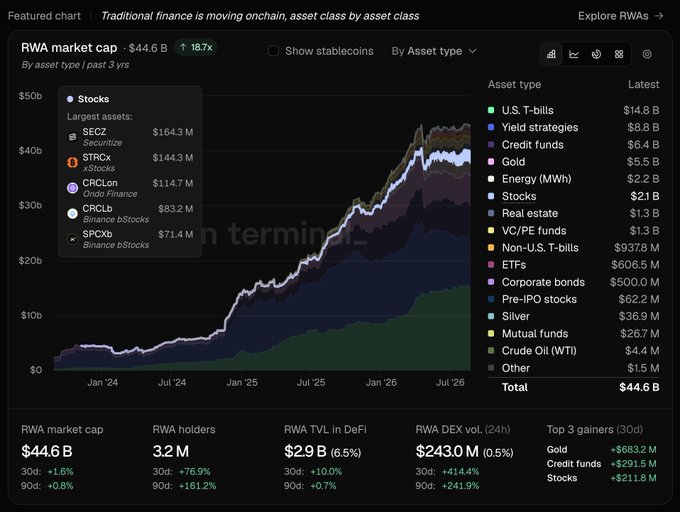Image resolution: width=680 pixels, height=512 pixels.
Task: Click SECZ $164.3 M value in tooltip
Action: click(x=173, y=132)
